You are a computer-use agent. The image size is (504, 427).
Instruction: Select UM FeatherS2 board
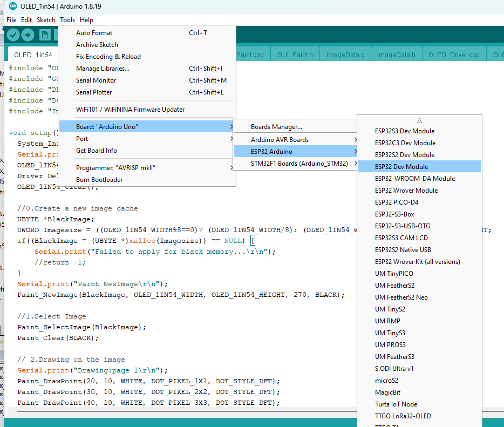pyautogui.click(x=419, y=286)
